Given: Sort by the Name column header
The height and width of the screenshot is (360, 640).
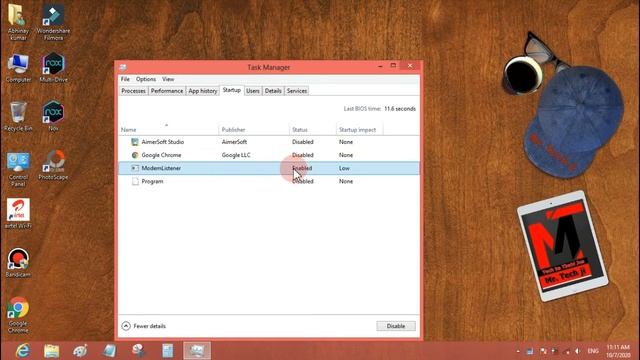Looking at the screenshot, I should (x=168, y=129).
